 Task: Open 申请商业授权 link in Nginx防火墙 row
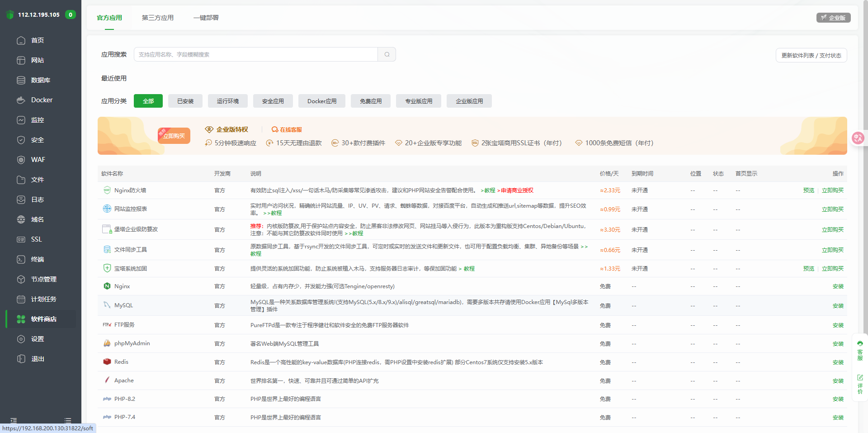click(x=517, y=190)
